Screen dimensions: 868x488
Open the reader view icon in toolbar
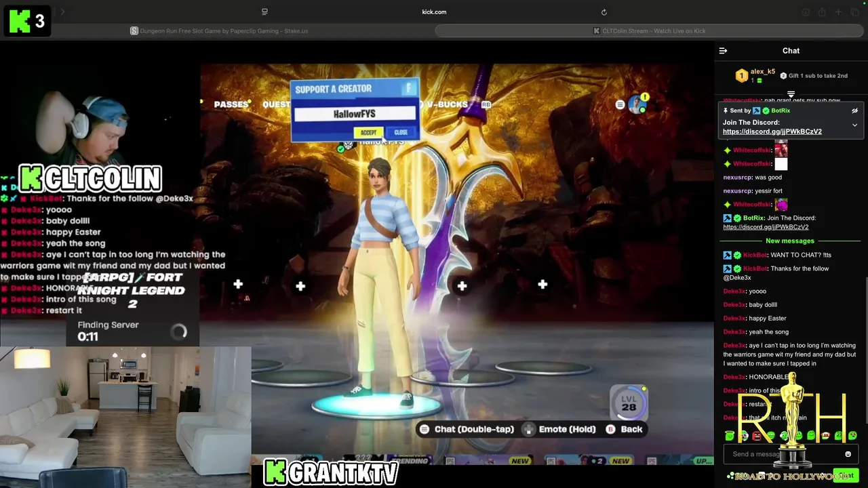pyautogui.click(x=264, y=12)
